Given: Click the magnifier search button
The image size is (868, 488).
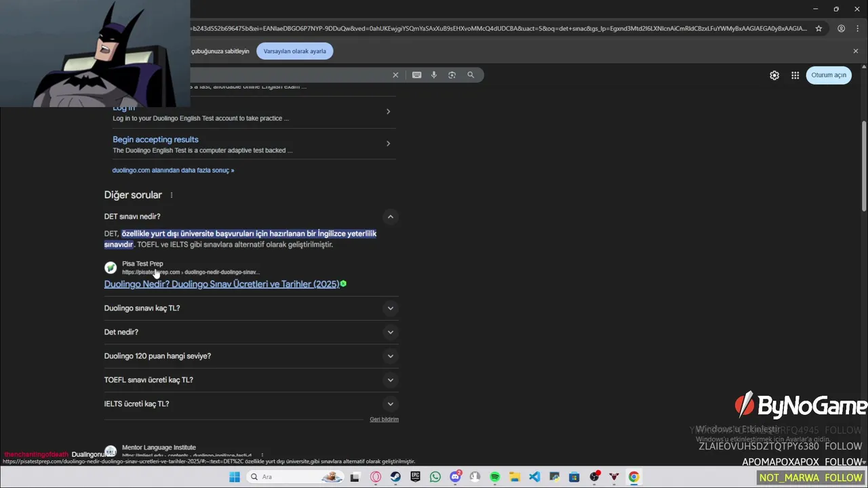Looking at the screenshot, I should (471, 75).
